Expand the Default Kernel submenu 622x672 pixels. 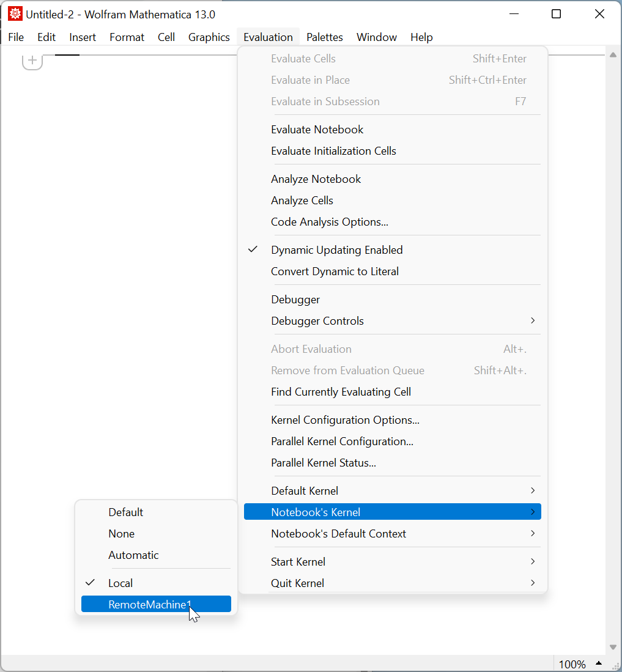(304, 490)
